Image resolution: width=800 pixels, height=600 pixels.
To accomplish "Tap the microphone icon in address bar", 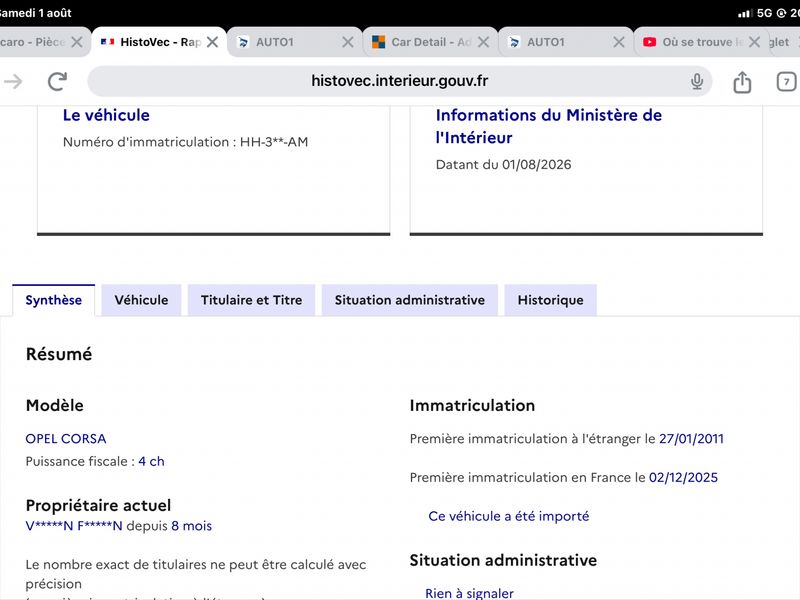I will pyautogui.click(x=697, y=81).
